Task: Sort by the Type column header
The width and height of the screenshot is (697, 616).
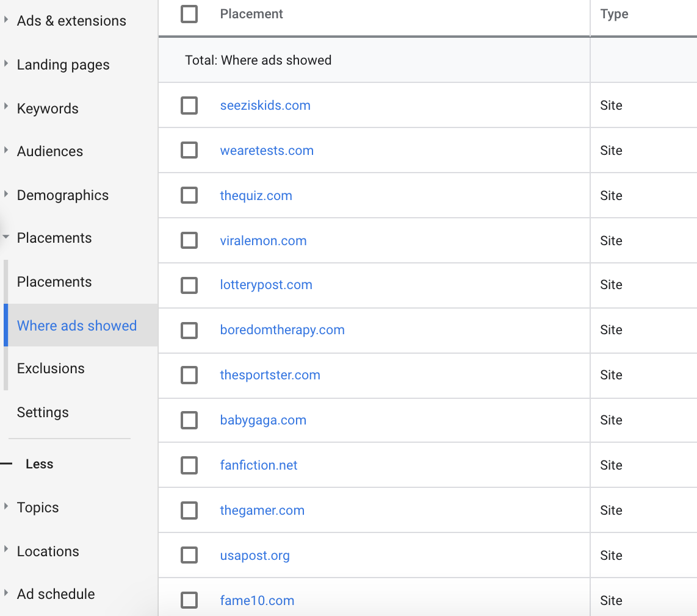Action: click(614, 14)
